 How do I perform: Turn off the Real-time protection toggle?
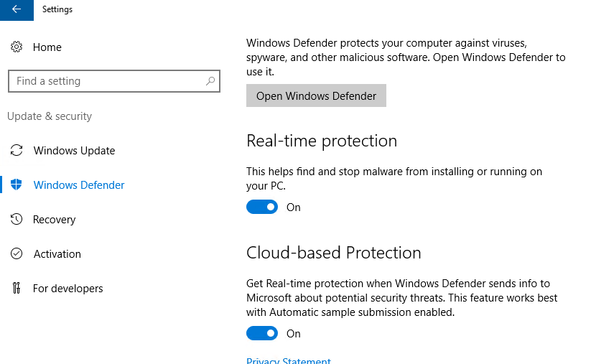(x=262, y=207)
